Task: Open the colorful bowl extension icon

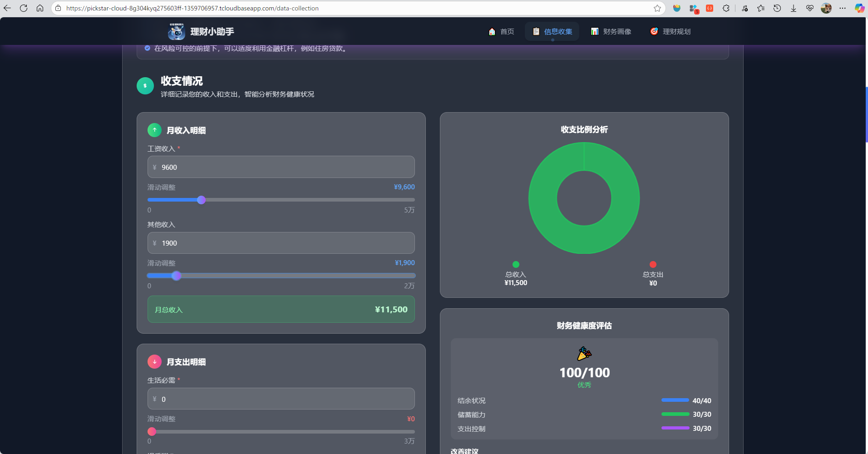Action: coord(677,8)
